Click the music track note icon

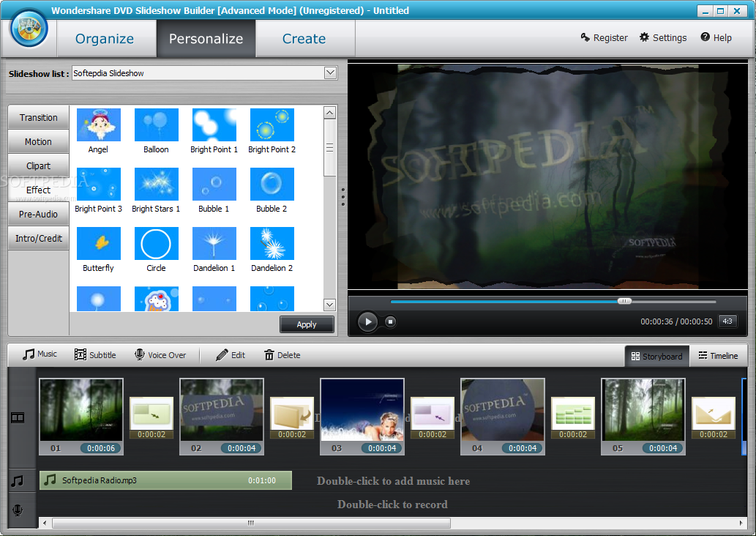pyautogui.click(x=18, y=481)
